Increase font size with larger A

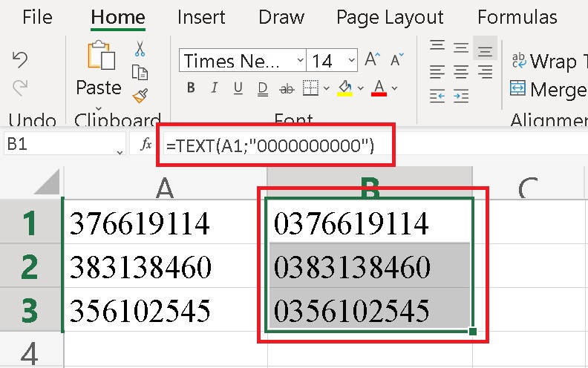click(373, 60)
